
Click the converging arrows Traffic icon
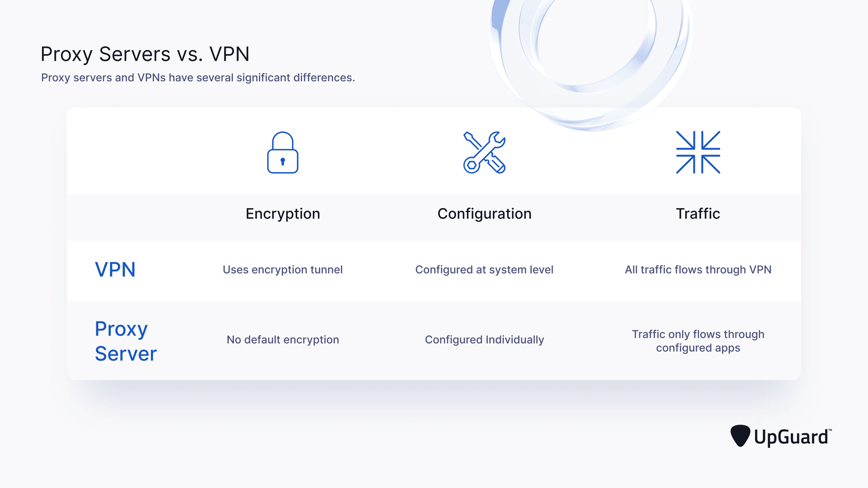coord(698,152)
